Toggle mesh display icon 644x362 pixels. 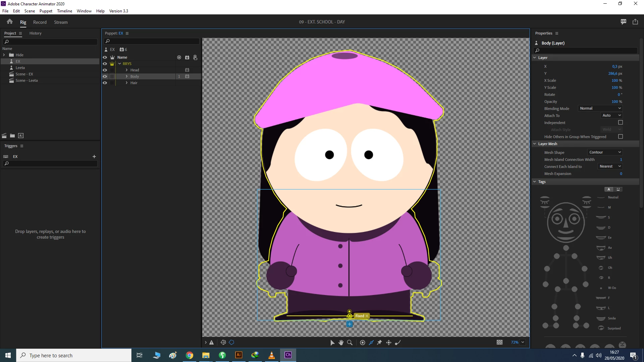[223, 343]
